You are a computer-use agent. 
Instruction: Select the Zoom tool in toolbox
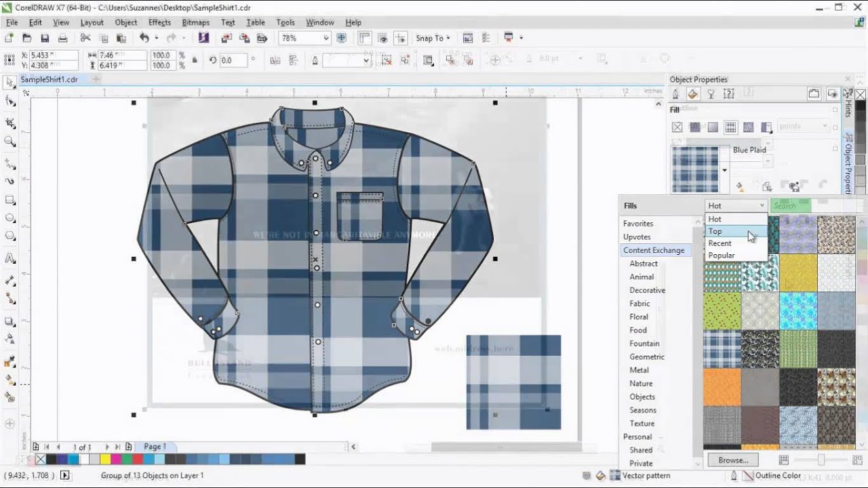(10, 142)
